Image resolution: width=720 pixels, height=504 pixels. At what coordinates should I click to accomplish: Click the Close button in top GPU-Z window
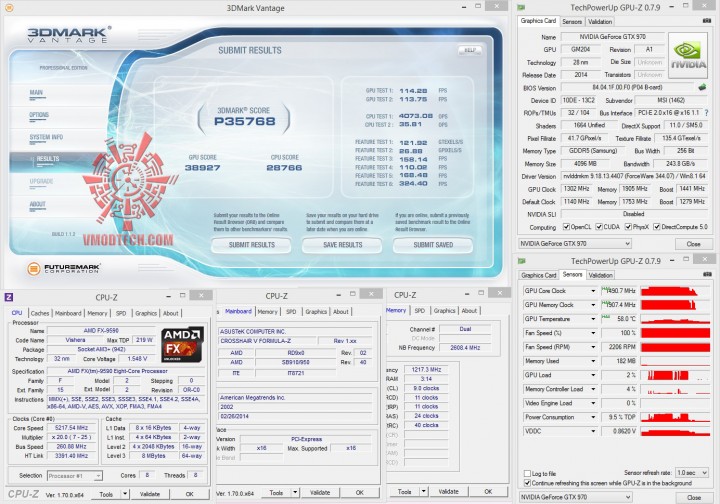point(693,244)
